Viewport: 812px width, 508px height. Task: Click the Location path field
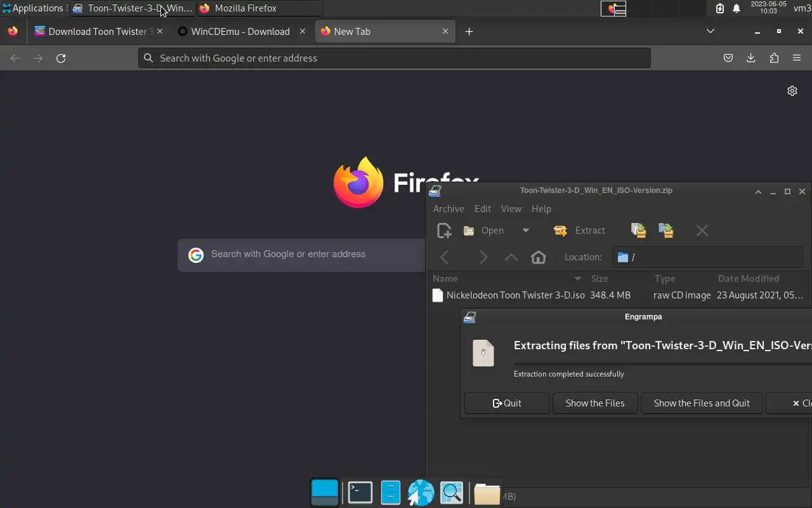707,257
